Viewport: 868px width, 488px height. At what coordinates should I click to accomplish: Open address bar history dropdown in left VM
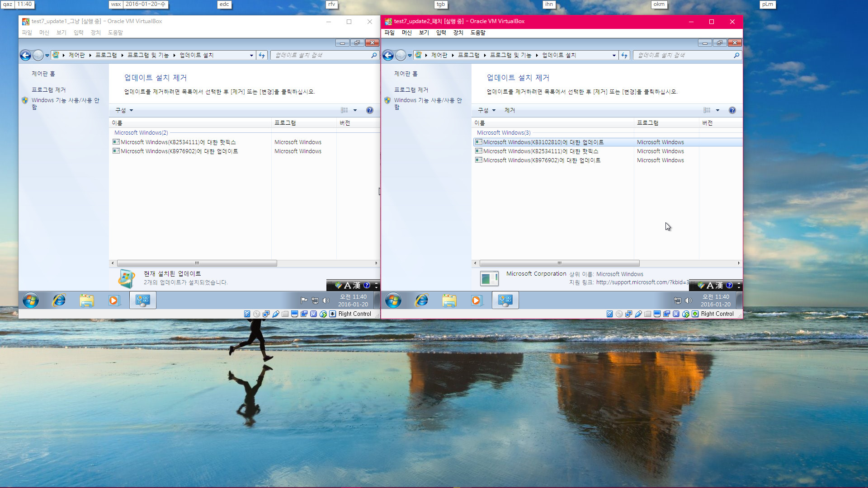pyautogui.click(x=251, y=55)
